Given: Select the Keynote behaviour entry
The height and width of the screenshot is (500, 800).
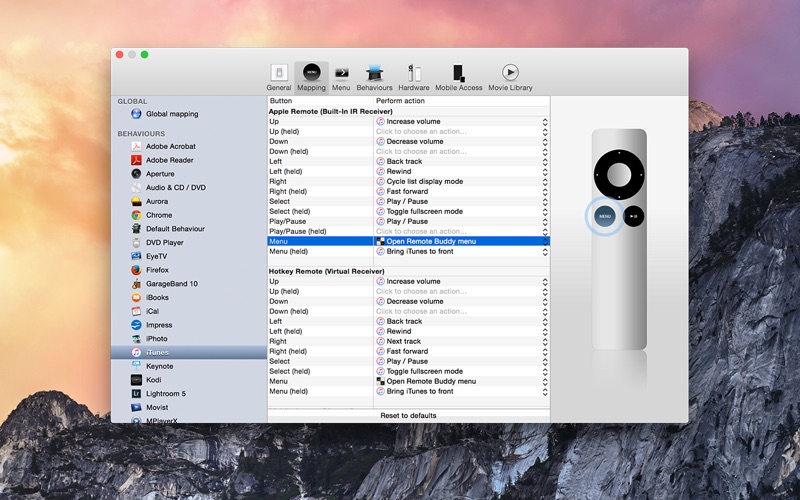Looking at the screenshot, I should click(x=159, y=366).
